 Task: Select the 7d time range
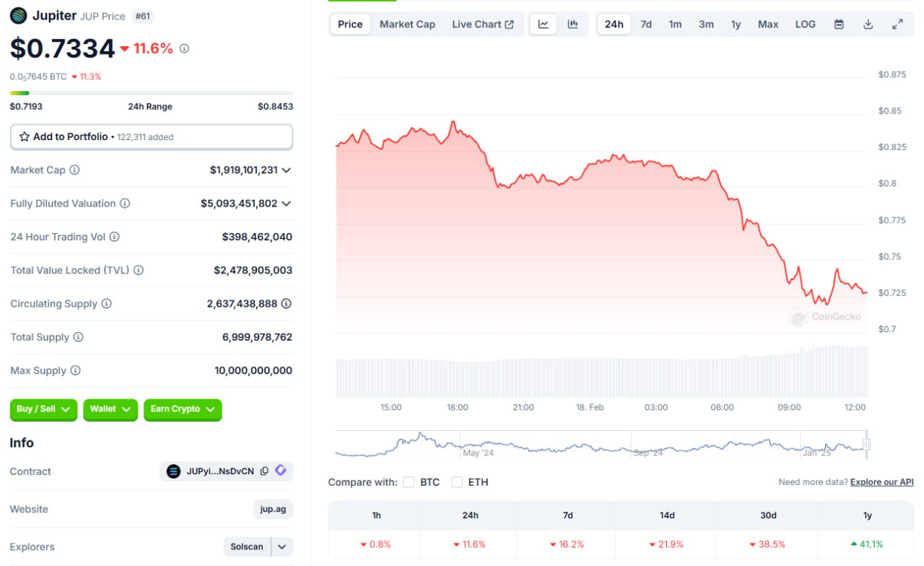(646, 24)
